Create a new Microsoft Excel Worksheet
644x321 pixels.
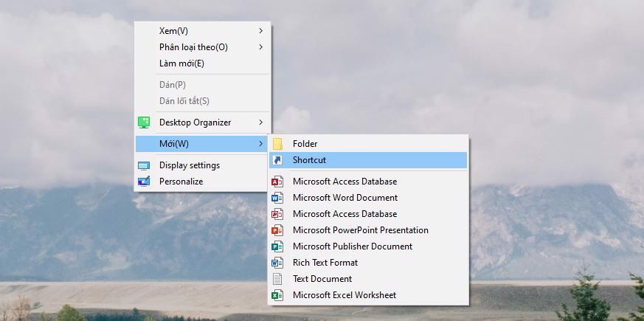pos(368,295)
